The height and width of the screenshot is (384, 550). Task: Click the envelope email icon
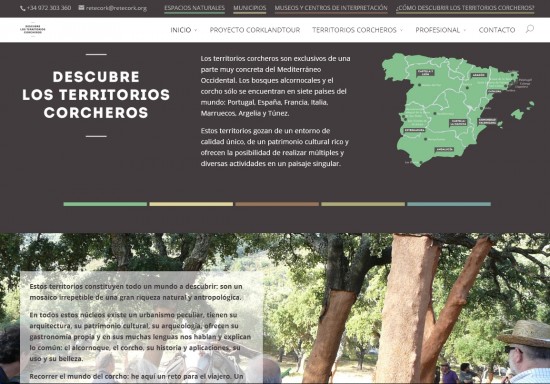point(81,7)
